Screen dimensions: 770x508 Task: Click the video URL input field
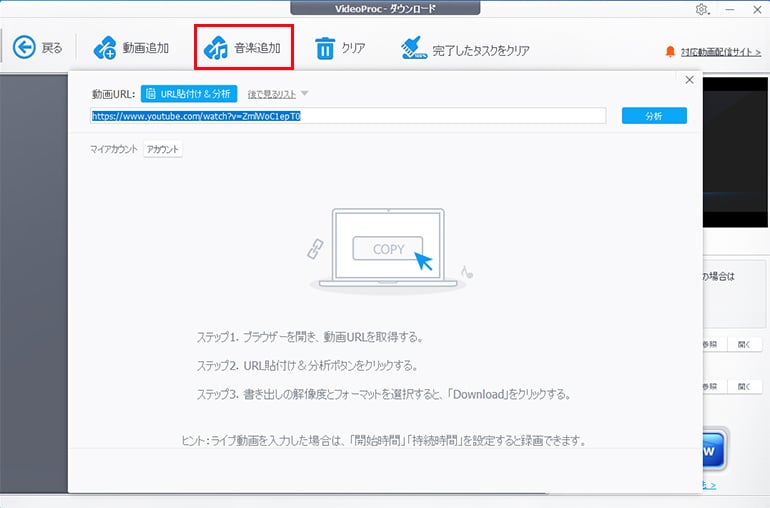(348, 116)
